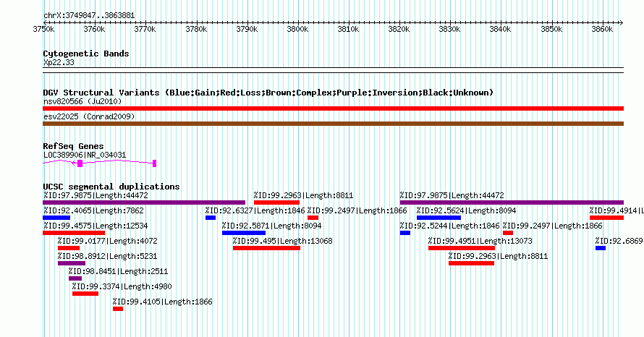The width and height of the screenshot is (644, 337).
Task: Click the %ID:99.4575|Length:12534 label
Action: click(x=96, y=226)
